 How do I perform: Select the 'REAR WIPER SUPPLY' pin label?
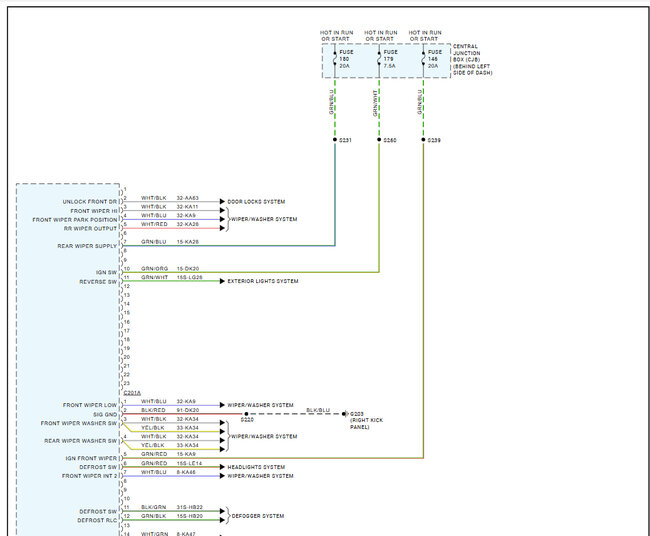point(87,246)
